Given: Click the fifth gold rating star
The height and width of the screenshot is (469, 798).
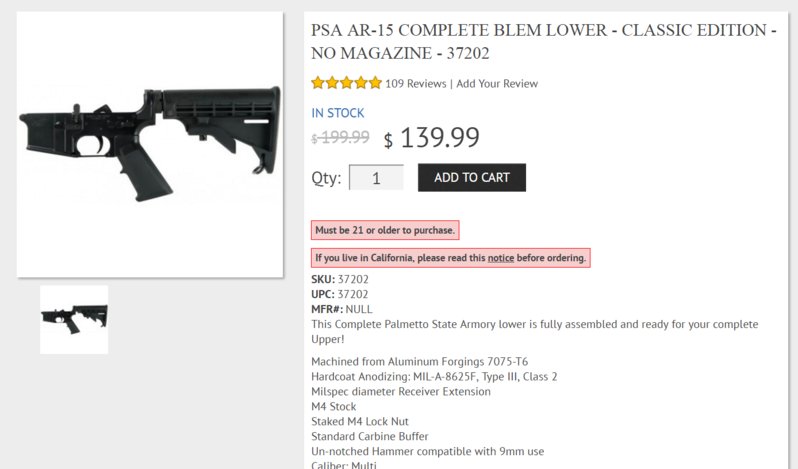Looking at the screenshot, I should click(375, 82).
